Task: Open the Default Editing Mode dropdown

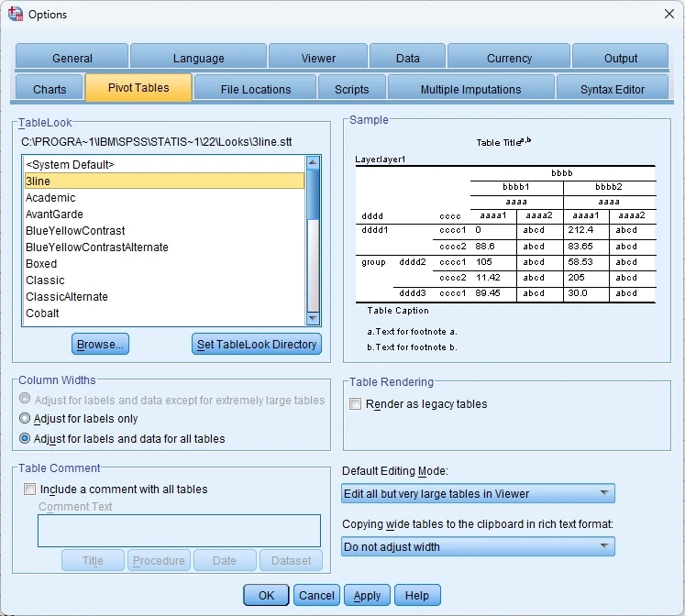Action: 478,493
